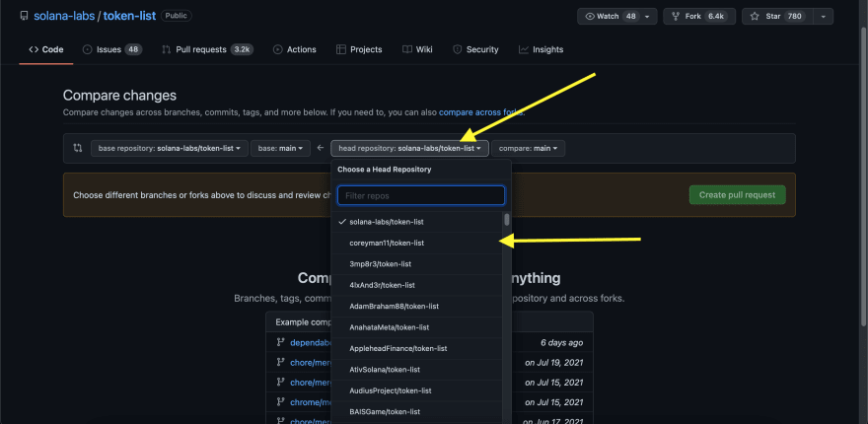The image size is (868, 424).
Task: Expand the Star lists dropdown arrow
Action: click(x=824, y=16)
